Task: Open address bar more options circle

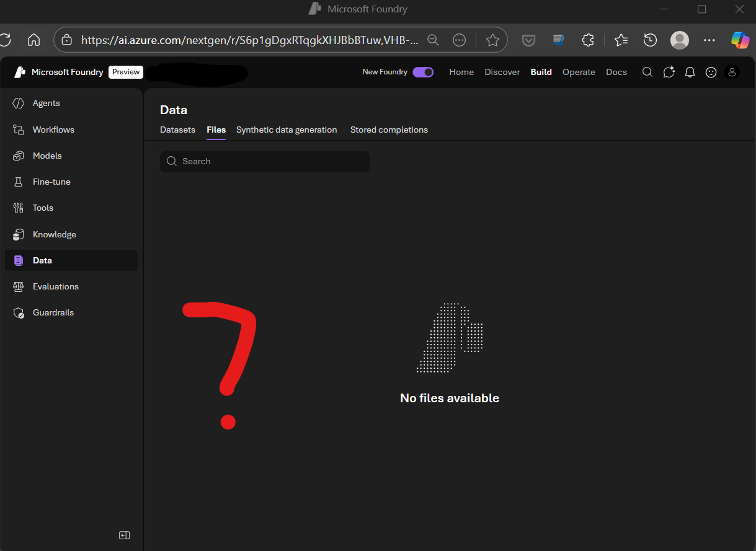Action: click(460, 40)
